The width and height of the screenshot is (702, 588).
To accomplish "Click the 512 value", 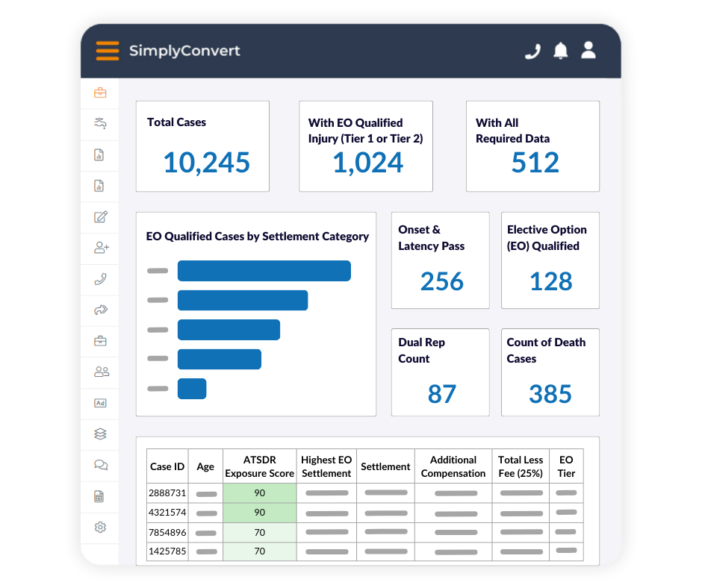I will click(535, 162).
